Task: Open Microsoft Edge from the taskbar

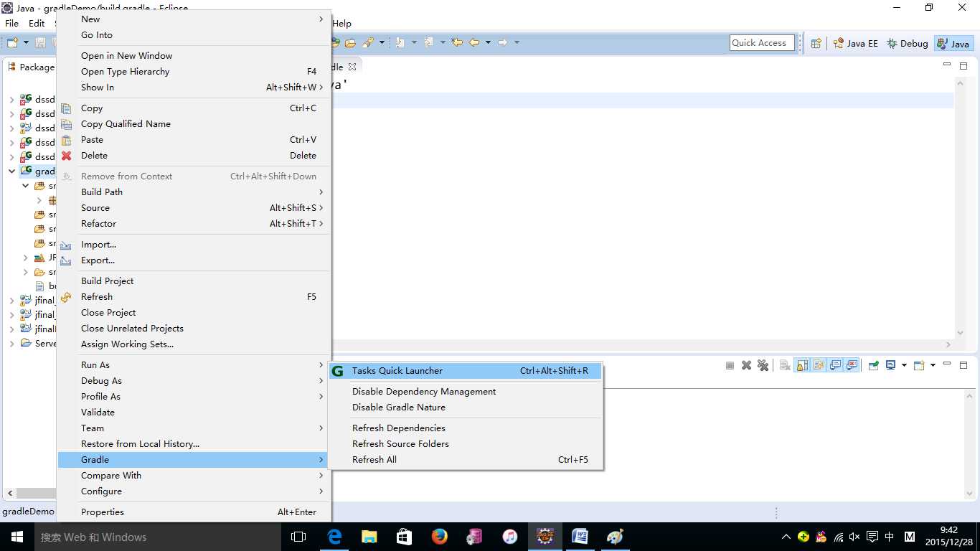Action: 334,536
